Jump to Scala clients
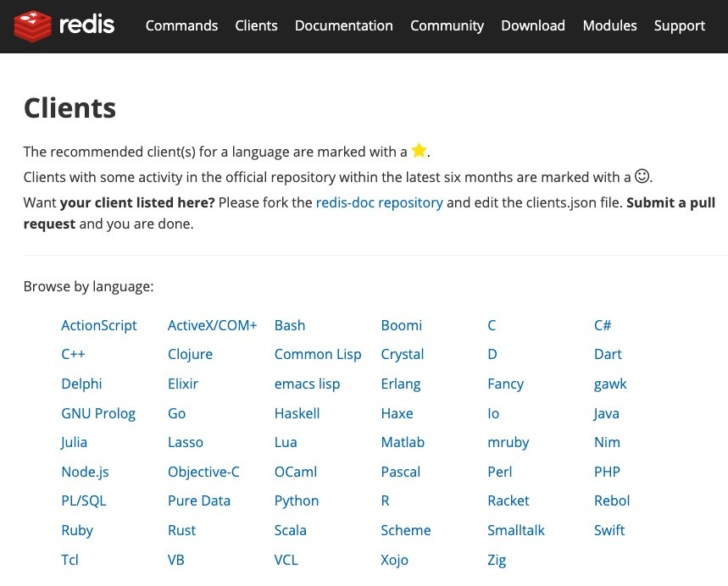Image resolution: width=728 pixels, height=586 pixels. point(290,530)
